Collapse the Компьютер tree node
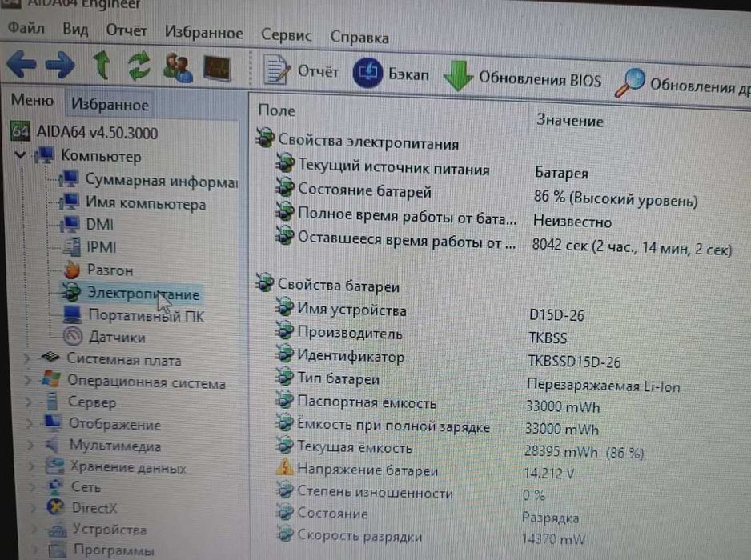This screenshot has height=560, width=751. point(20,154)
